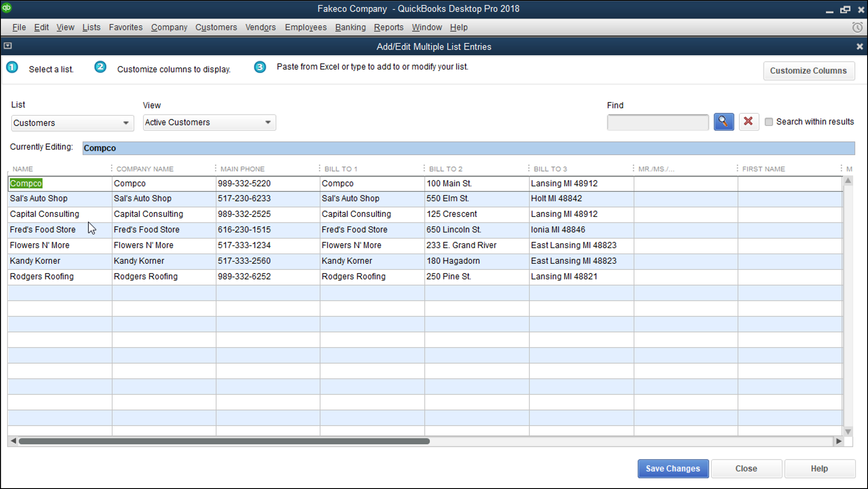
Task: Click the window restore icon in title bar
Action: (x=845, y=8)
